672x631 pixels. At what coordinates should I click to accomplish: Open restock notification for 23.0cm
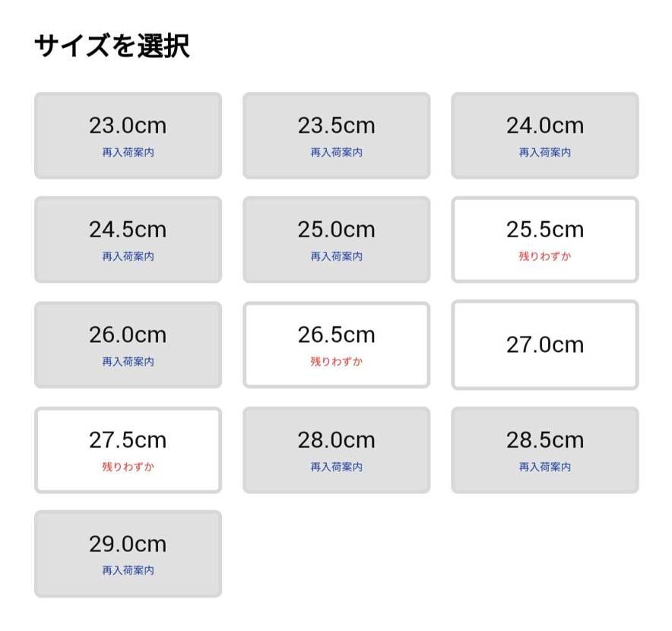coord(127,153)
